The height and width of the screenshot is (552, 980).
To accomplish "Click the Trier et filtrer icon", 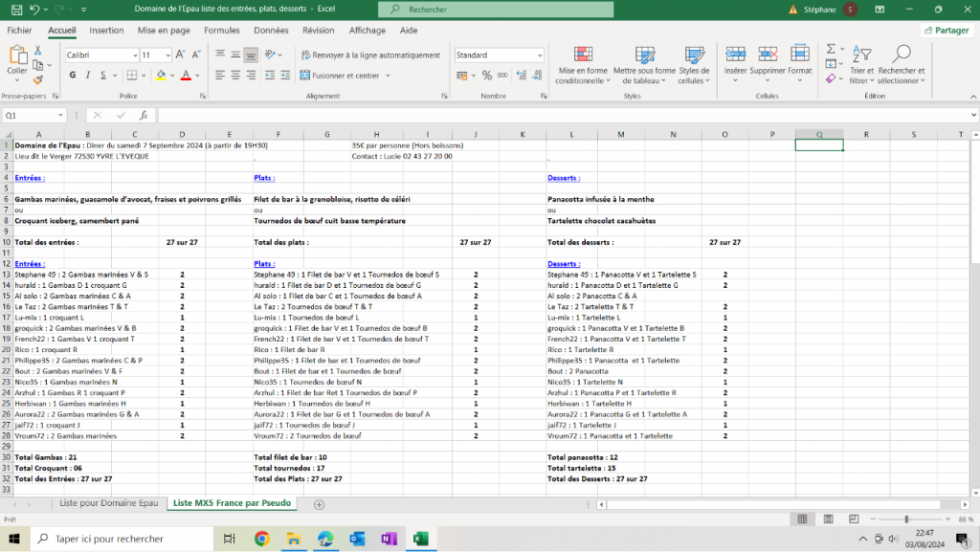I will [861, 55].
